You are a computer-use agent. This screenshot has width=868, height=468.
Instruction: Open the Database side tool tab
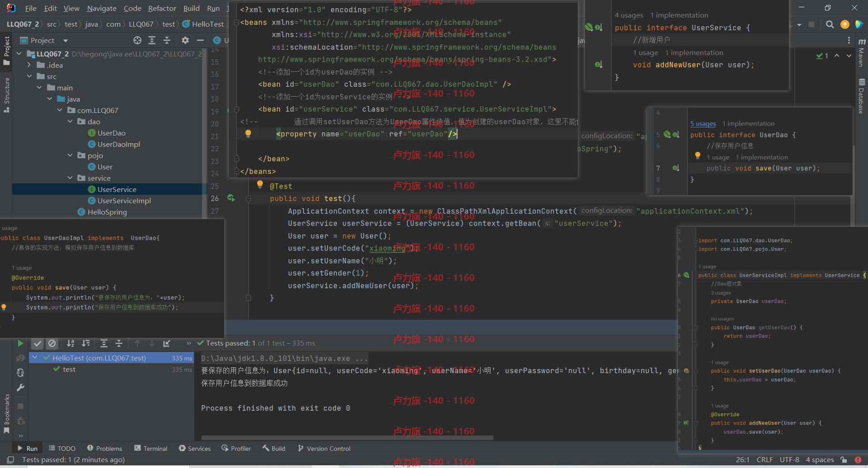861,96
